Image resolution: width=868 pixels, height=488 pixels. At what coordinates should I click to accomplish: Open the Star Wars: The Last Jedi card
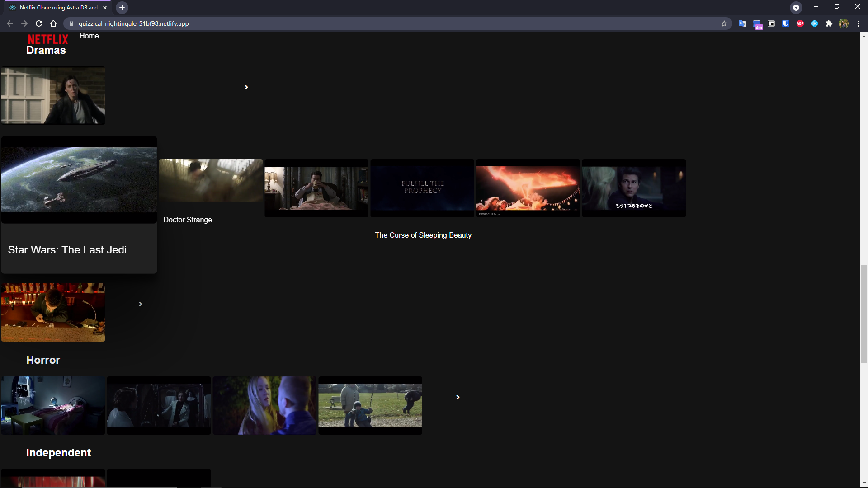79,204
